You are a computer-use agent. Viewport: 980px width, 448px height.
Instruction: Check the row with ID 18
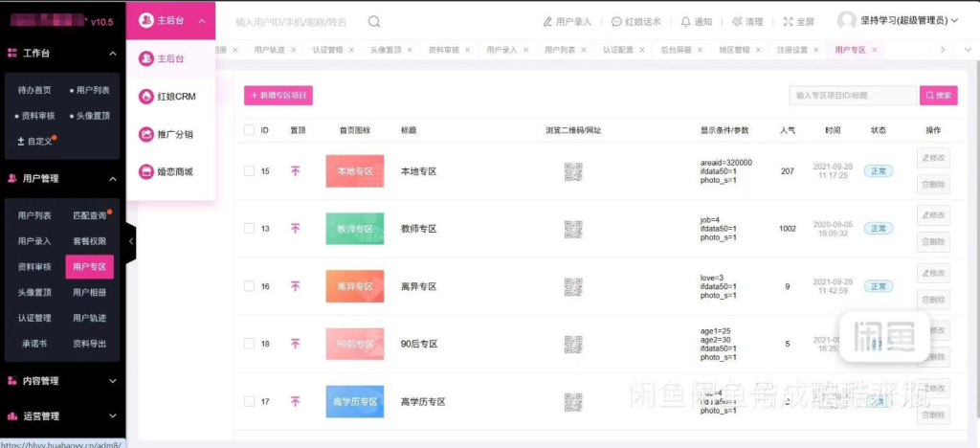pos(250,344)
